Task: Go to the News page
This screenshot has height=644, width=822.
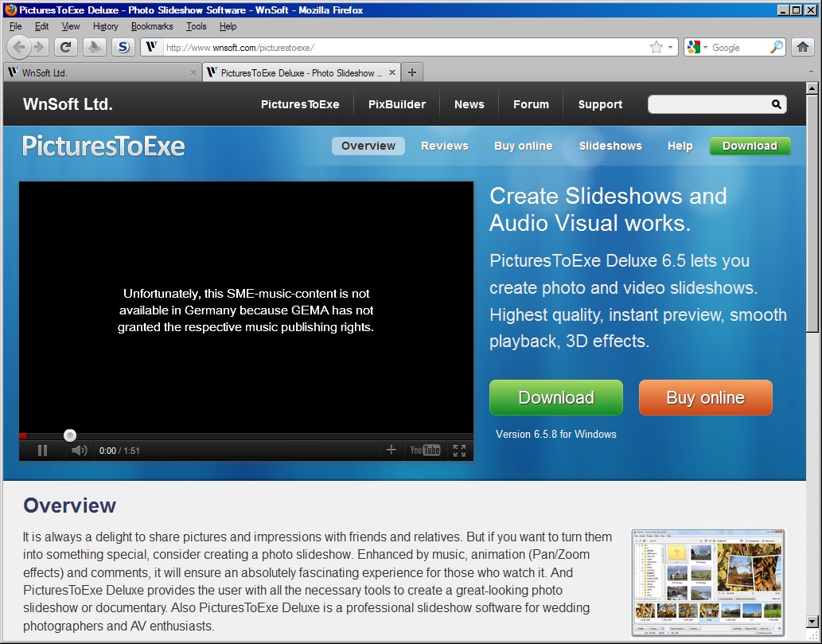Action: pyautogui.click(x=469, y=104)
